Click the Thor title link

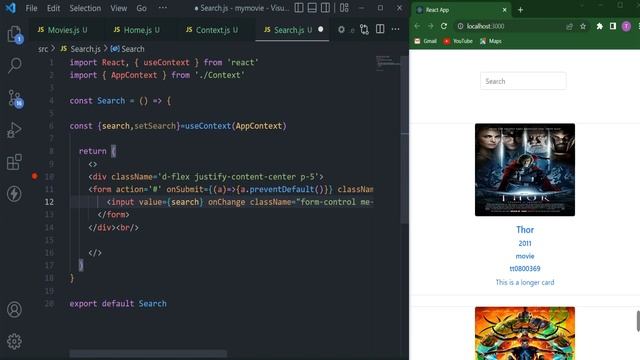point(525,230)
